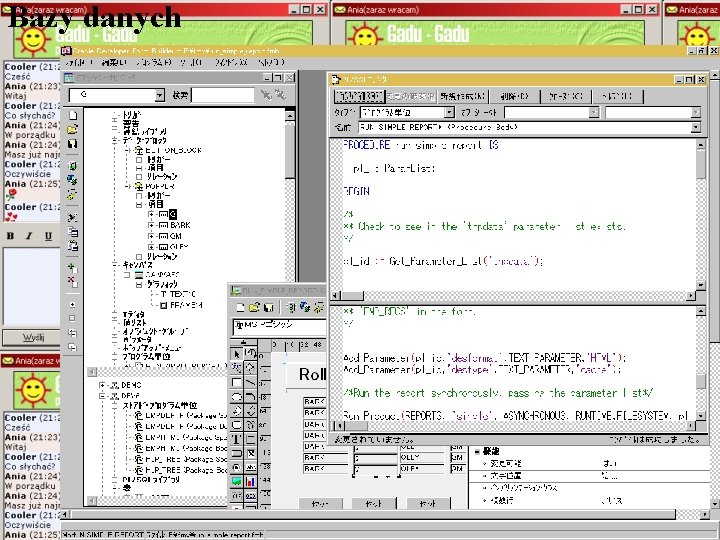This screenshot has width=720, height=540.
Task: Click the PROCEDURE line in the code editor
Action: 421,145
